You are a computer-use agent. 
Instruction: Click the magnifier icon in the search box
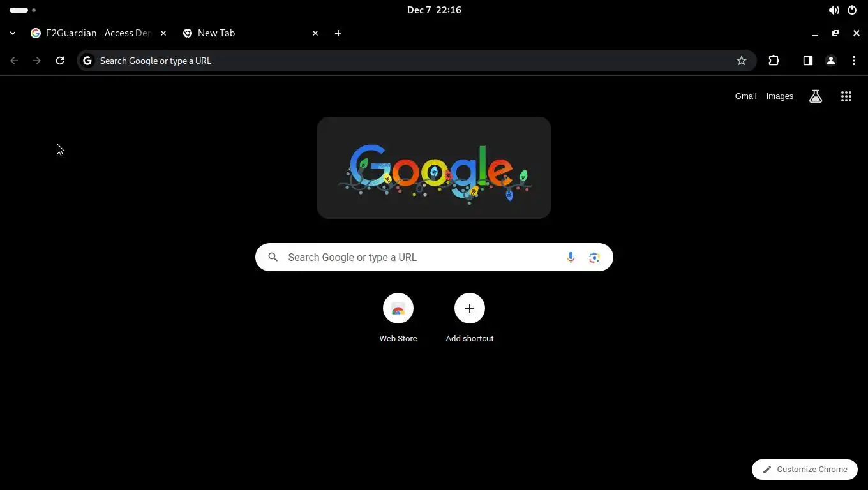coord(273,257)
